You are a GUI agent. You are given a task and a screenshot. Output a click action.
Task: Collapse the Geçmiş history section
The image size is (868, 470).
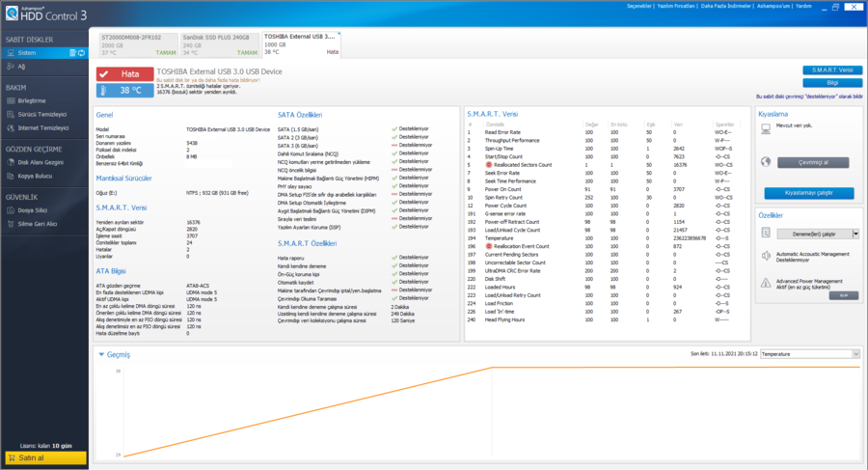[x=101, y=354]
